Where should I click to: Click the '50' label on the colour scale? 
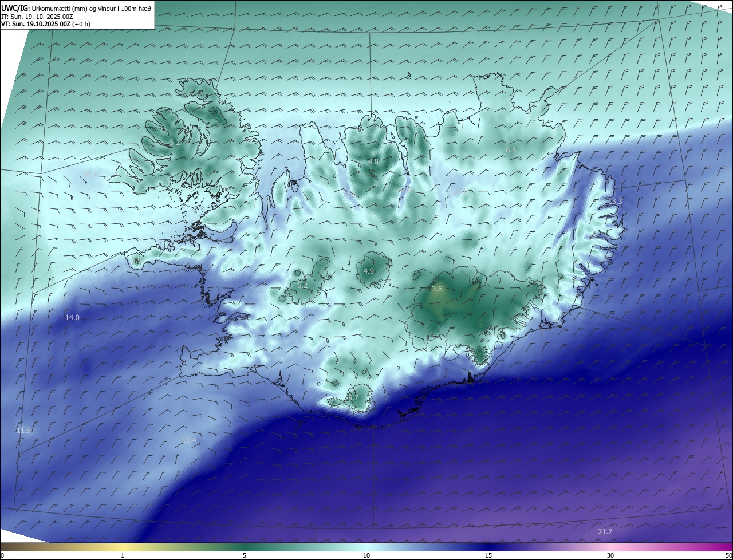[728, 555]
